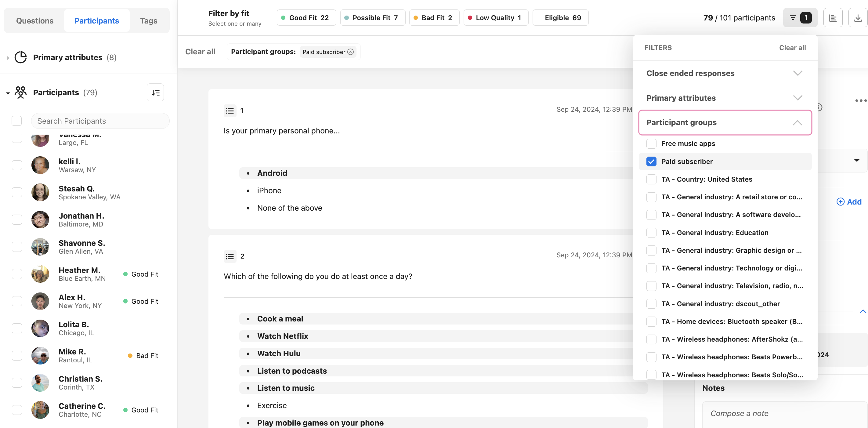Select the checkbox next to Jonathan H.
Image resolution: width=868 pixels, height=428 pixels.
coord(16,219)
